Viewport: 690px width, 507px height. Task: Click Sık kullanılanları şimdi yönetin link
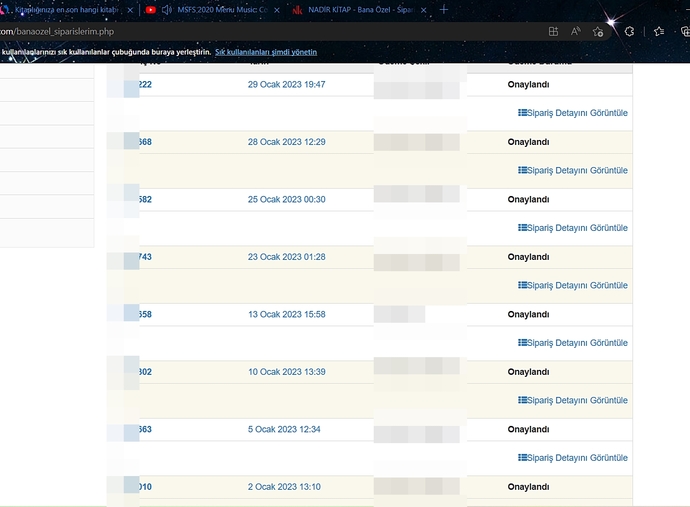266,52
